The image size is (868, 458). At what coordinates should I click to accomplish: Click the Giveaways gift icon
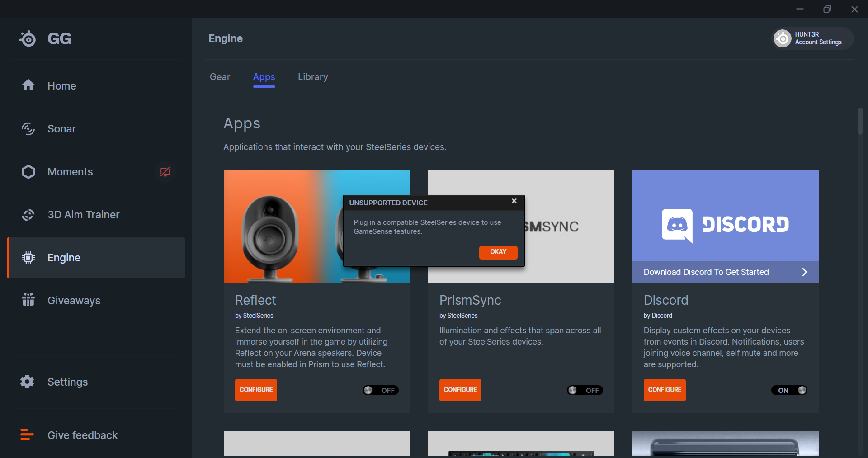28,299
